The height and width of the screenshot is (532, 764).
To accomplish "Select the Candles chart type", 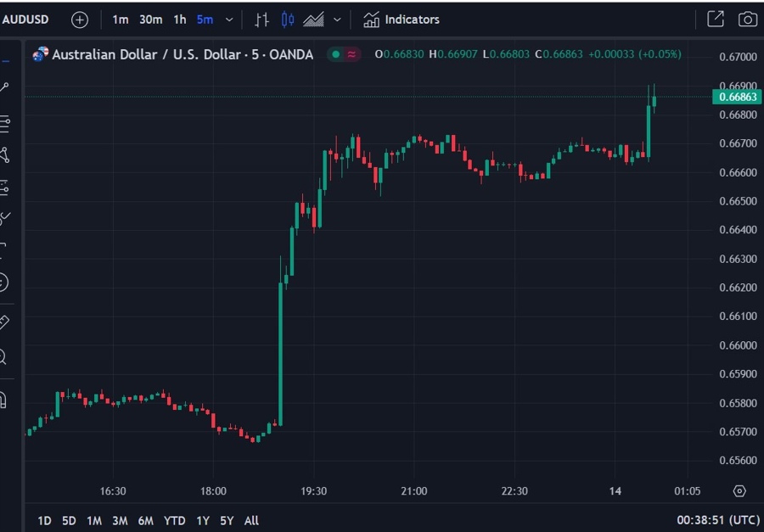I will [x=288, y=20].
